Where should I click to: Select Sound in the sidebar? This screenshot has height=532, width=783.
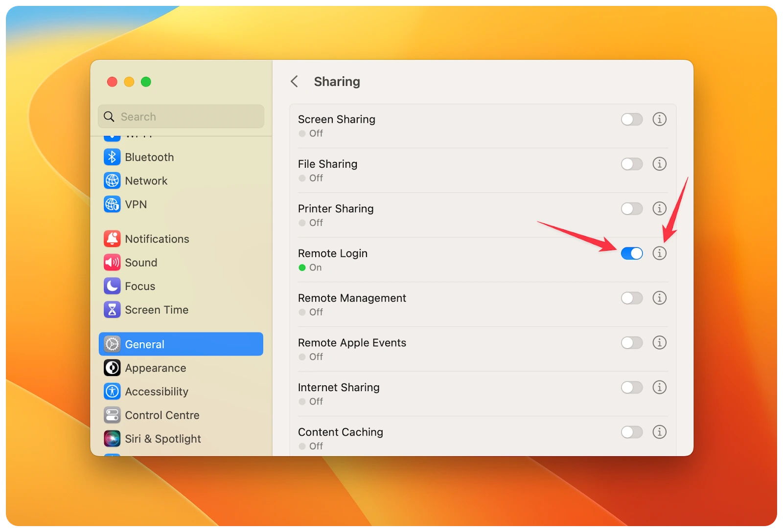pos(181,262)
